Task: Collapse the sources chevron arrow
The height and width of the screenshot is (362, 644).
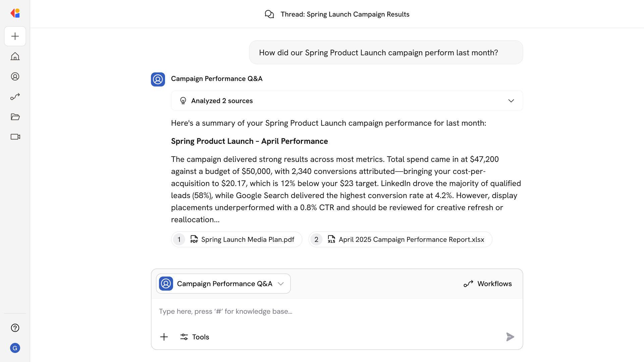Action: coord(511,101)
